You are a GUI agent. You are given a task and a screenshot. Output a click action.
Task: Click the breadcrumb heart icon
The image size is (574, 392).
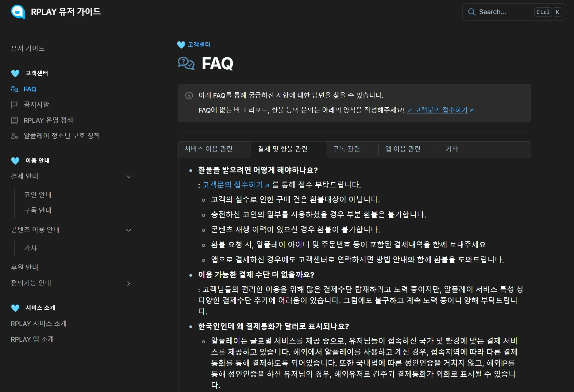181,45
